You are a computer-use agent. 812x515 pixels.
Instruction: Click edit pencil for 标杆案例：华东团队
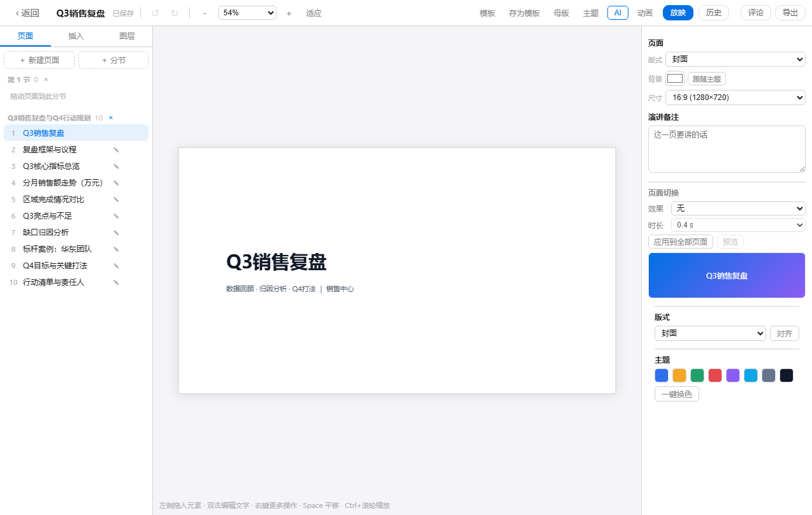(116, 249)
